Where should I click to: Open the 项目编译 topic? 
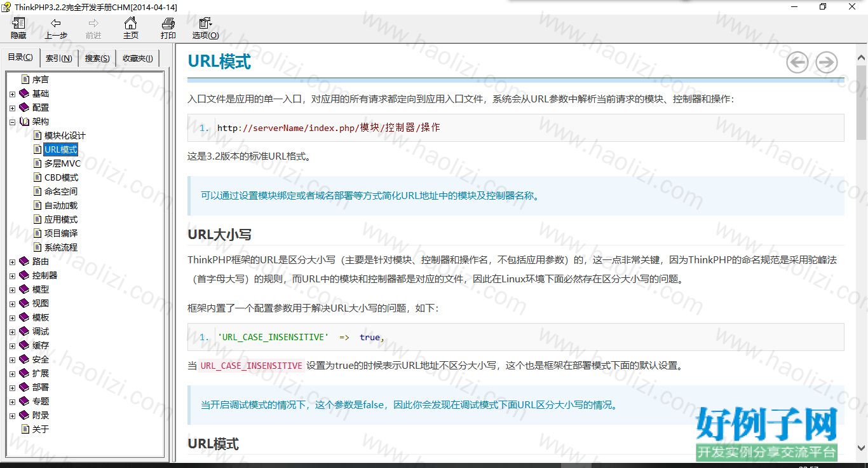point(61,233)
